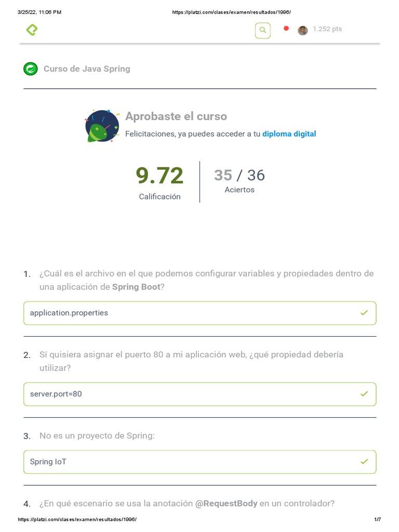
Task: Click question 4 about @RequestBody
Action: (x=187, y=503)
